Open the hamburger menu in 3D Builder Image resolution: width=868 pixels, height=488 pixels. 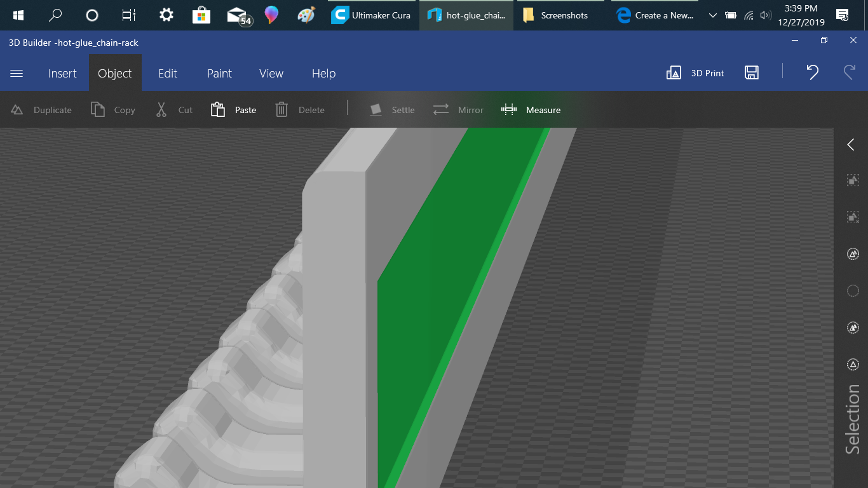click(x=17, y=73)
